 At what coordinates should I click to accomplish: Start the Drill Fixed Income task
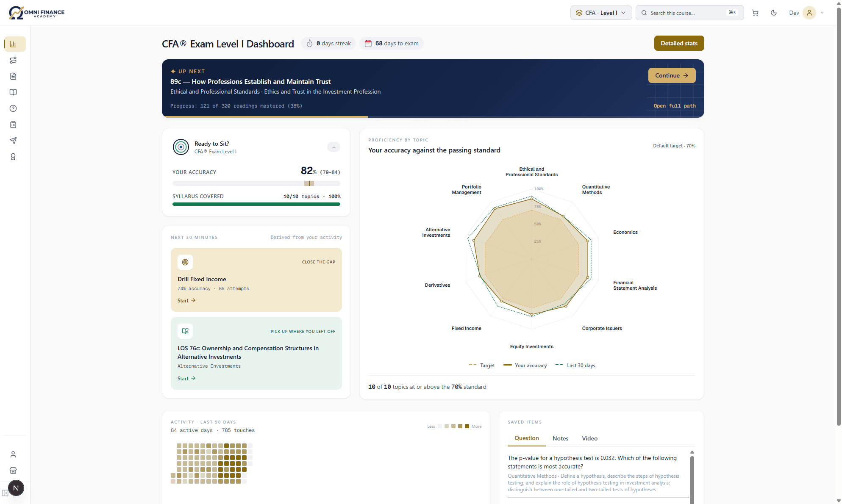tap(186, 301)
